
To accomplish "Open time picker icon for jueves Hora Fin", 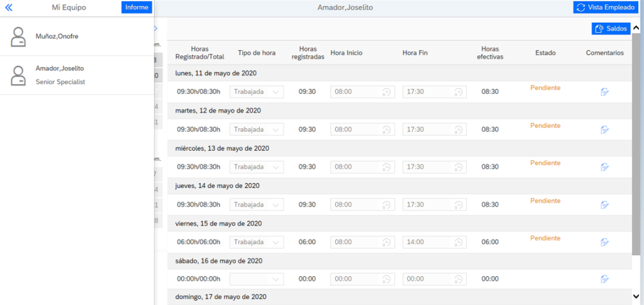I will point(458,205).
